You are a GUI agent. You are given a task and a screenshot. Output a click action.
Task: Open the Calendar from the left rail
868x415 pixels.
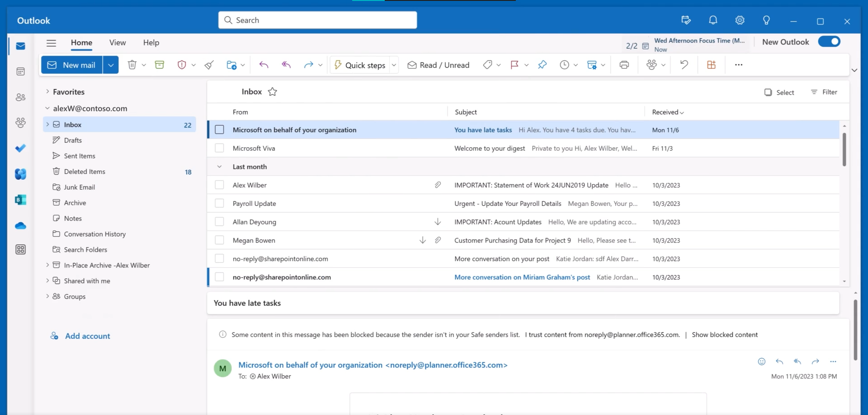[x=20, y=71]
